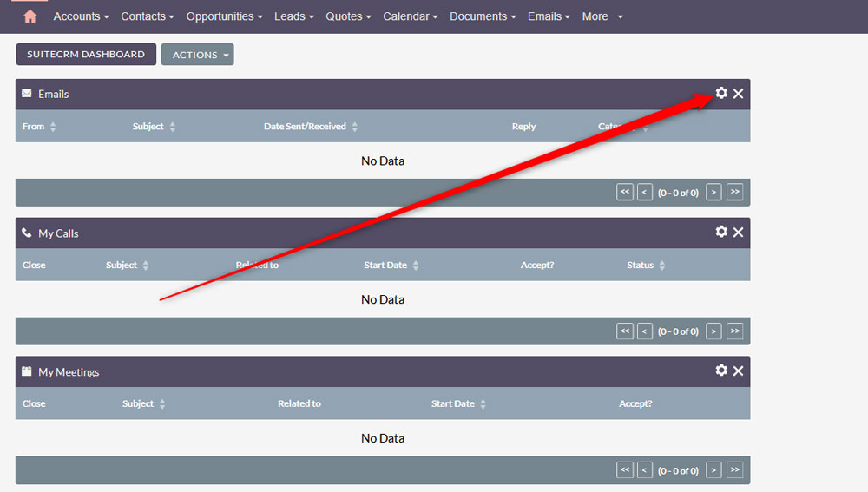The image size is (868, 492).
Task: Go to previous page in My Calls
Action: (x=644, y=331)
